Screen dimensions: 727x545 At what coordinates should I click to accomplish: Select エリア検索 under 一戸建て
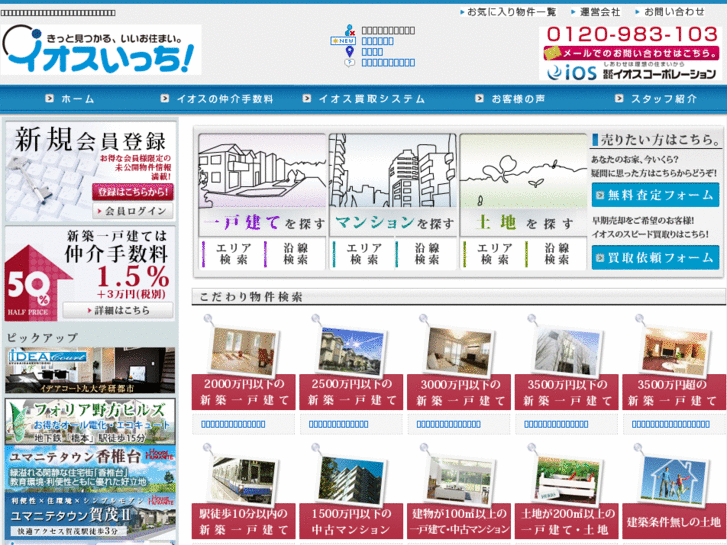233,254
